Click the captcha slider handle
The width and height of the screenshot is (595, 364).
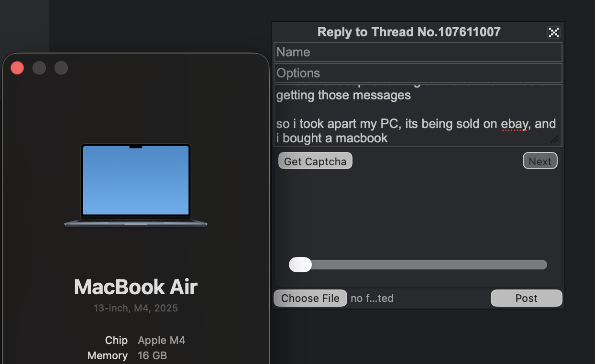click(300, 265)
